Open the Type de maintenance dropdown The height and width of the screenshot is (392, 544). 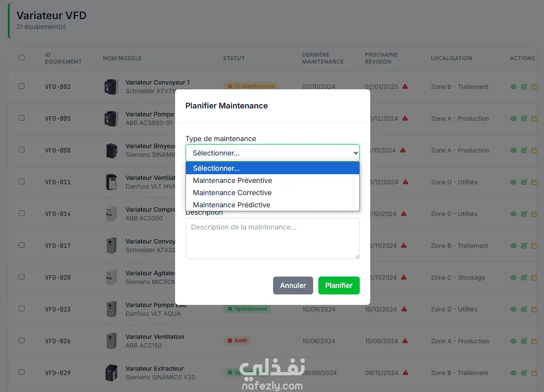(273, 153)
